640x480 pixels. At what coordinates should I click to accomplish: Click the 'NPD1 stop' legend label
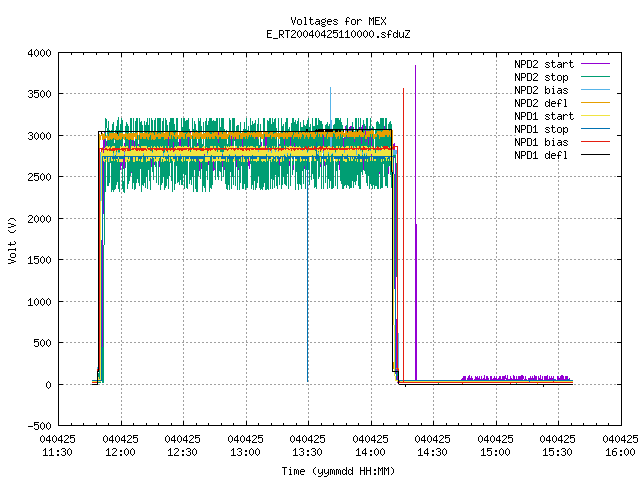click(541, 129)
